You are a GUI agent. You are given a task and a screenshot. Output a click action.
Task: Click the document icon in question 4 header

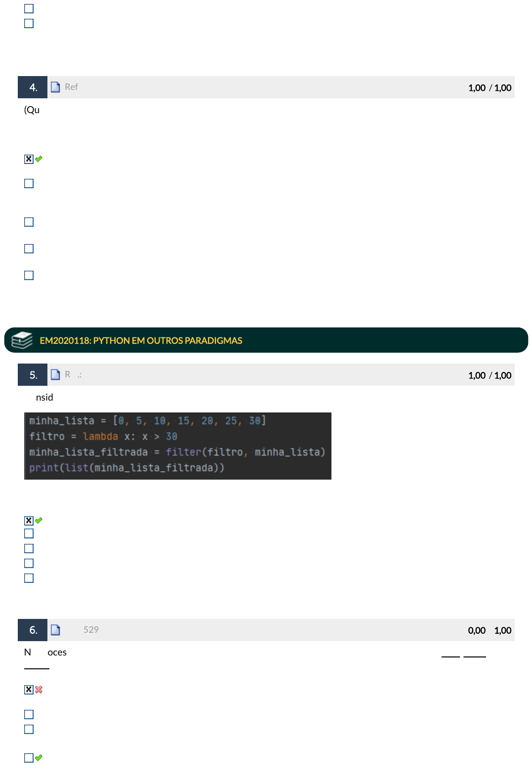pyautogui.click(x=55, y=87)
